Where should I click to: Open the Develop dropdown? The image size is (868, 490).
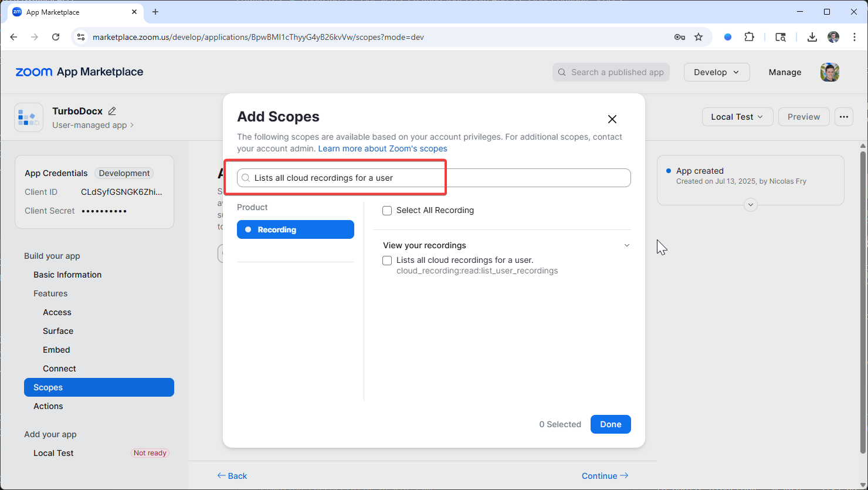(x=717, y=72)
